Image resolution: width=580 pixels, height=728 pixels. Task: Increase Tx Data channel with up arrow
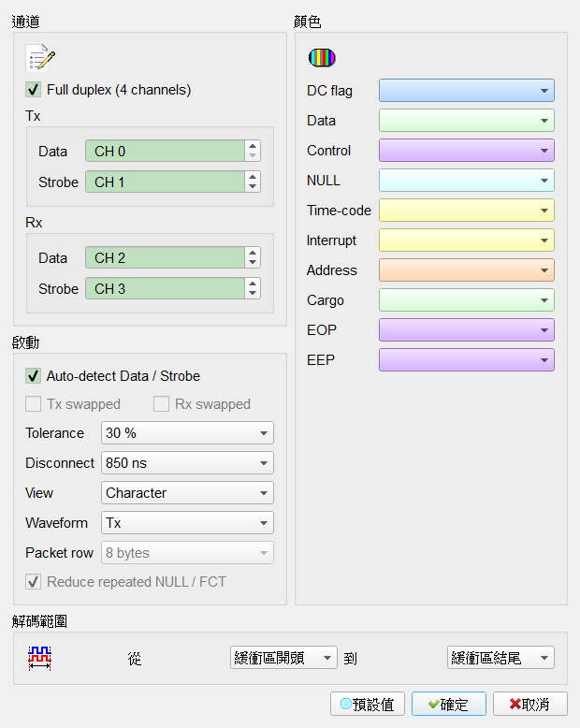[x=253, y=146]
